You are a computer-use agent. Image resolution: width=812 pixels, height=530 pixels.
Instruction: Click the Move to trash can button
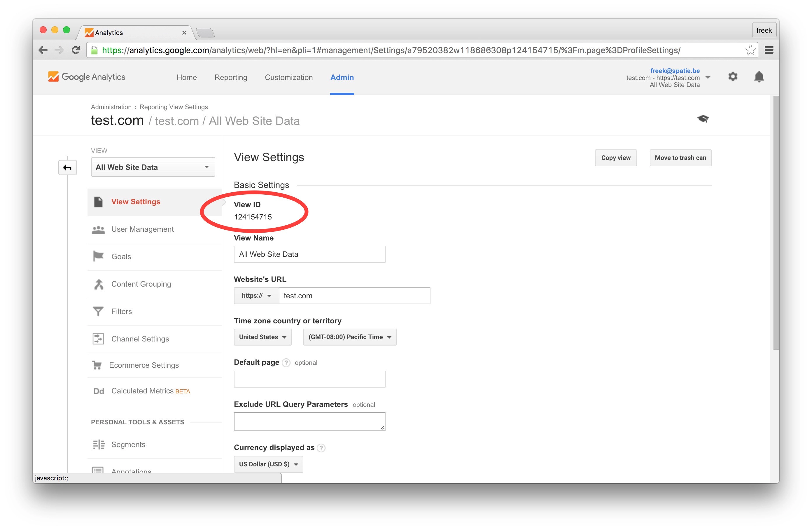click(x=680, y=158)
